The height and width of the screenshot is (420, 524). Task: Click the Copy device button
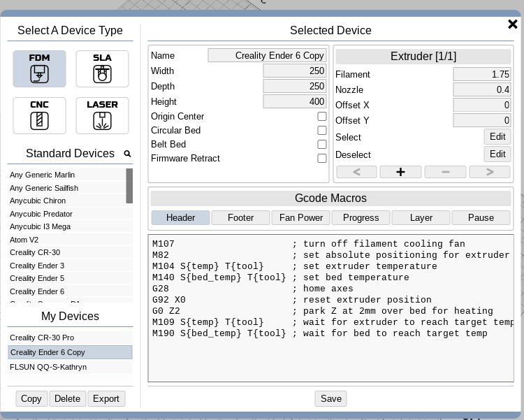point(31,398)
